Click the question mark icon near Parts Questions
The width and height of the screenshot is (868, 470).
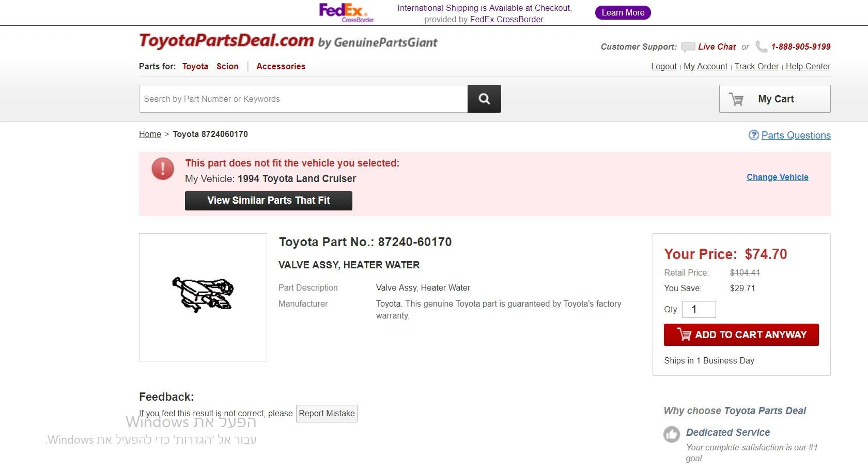(753, 135)
